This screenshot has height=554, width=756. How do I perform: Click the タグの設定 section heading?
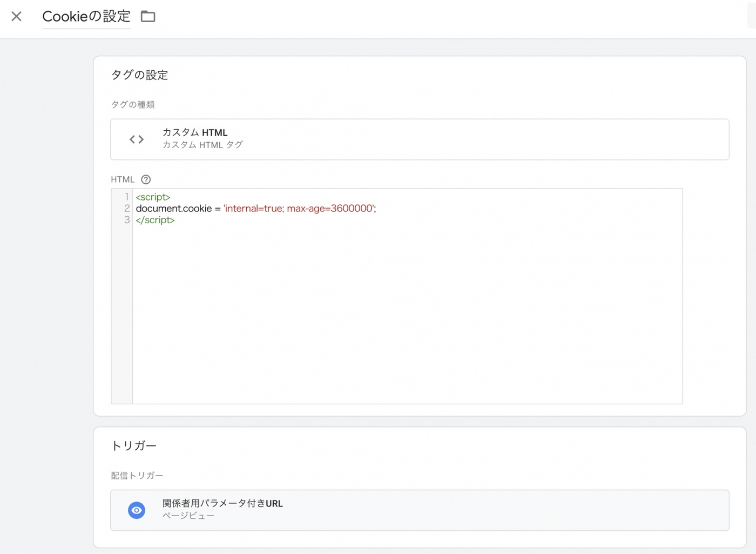point(139,75)
